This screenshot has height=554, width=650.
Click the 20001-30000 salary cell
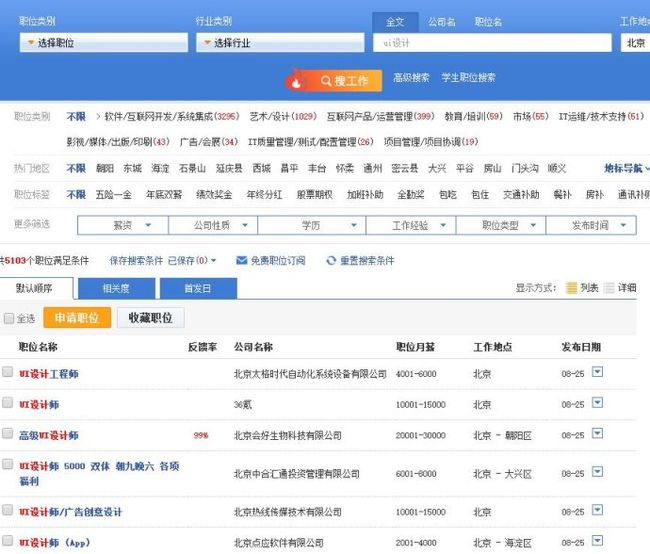(x=420, y=435)
